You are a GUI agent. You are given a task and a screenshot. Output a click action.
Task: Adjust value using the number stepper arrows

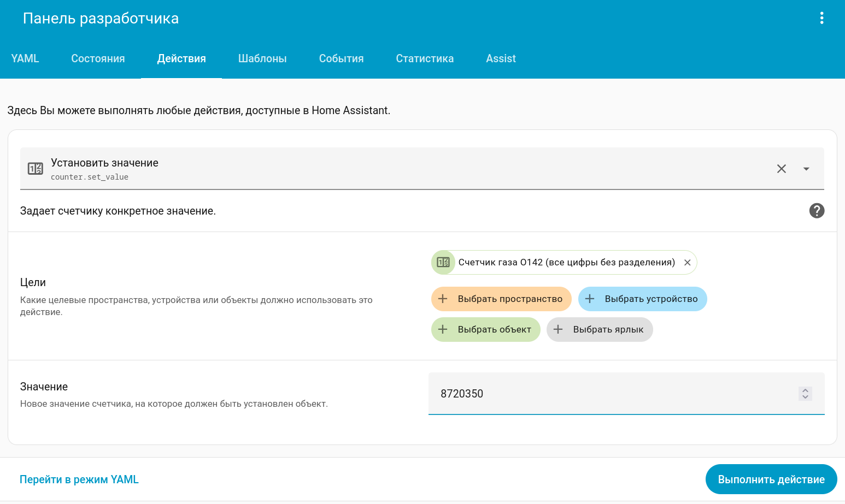pos(805,394)
